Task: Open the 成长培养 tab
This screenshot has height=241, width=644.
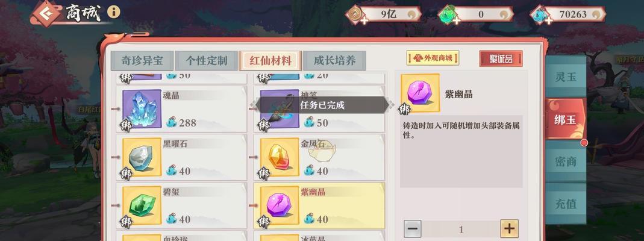Action: point(335,61)
